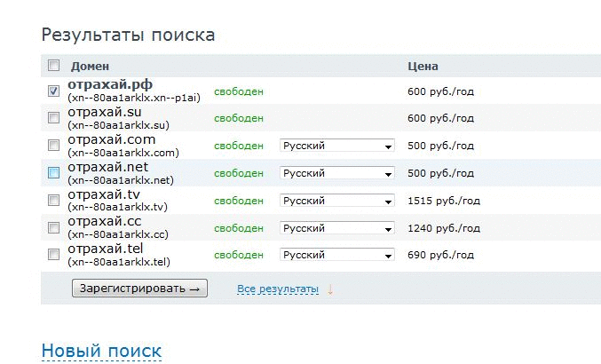
Task: Tick the highlighted отрахай.net checkbox
Action: click(53, 173)
